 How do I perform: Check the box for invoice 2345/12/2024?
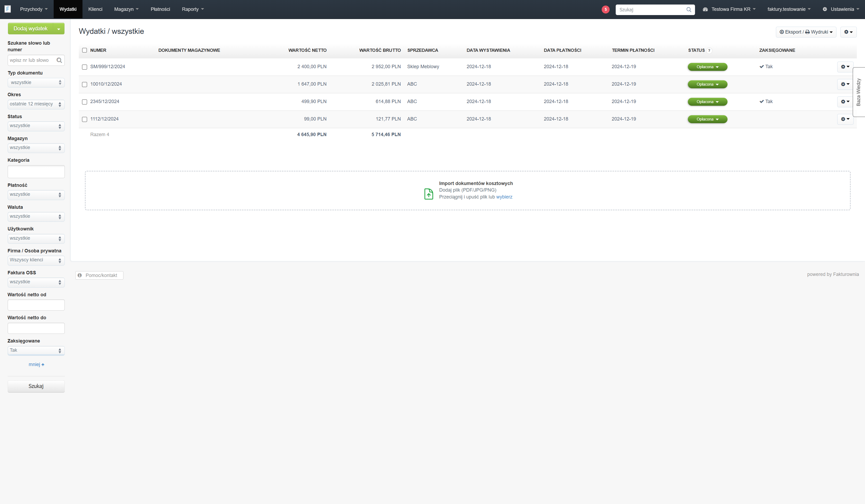[84, 102]
